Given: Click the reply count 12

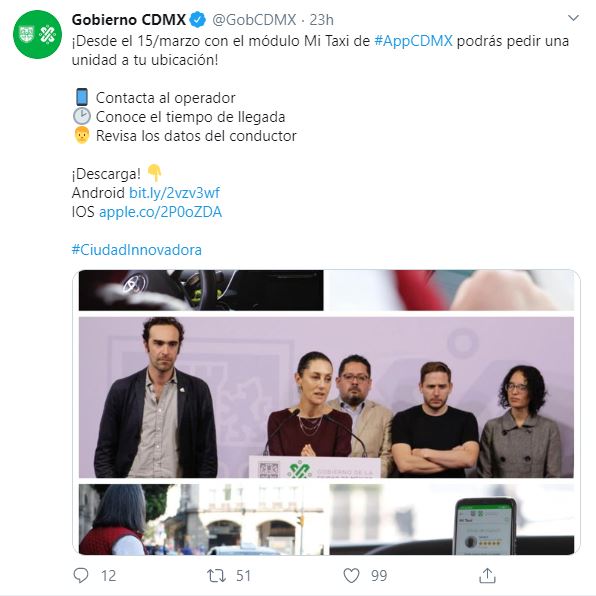Looking at the screenshot, I should (x=108, y=576).
